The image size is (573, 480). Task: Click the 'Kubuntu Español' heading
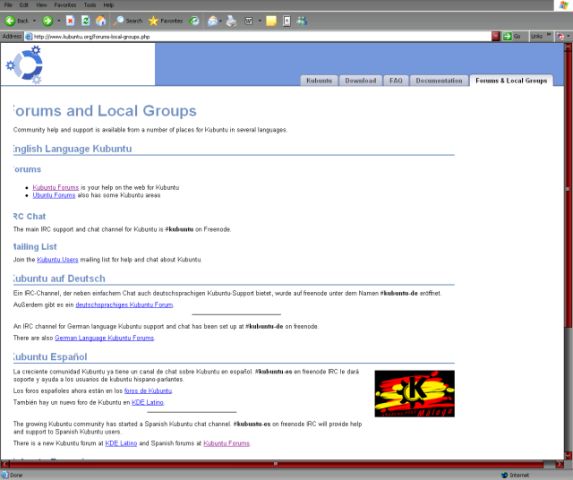(x=50, y=357)
